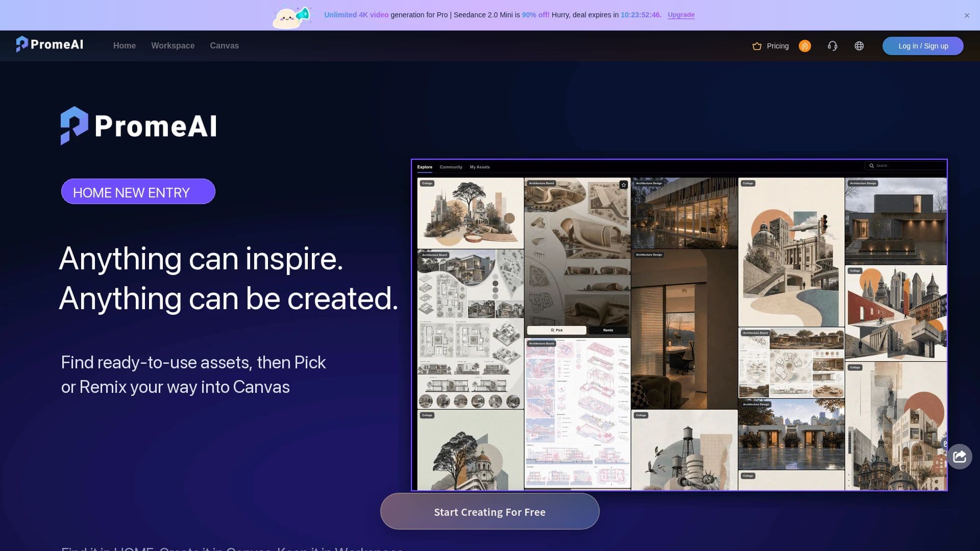Open the Canvas nav item
This screenshot has height=551, width=980.
pos(224,45)
